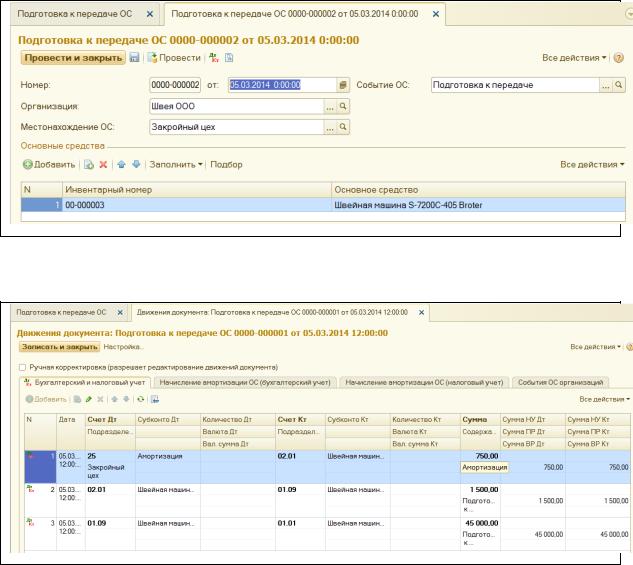The height and width of the screenshot is (565, 633).
Task: Select the Амортизация субконто cell in row 1
Action: coord(168,456)
